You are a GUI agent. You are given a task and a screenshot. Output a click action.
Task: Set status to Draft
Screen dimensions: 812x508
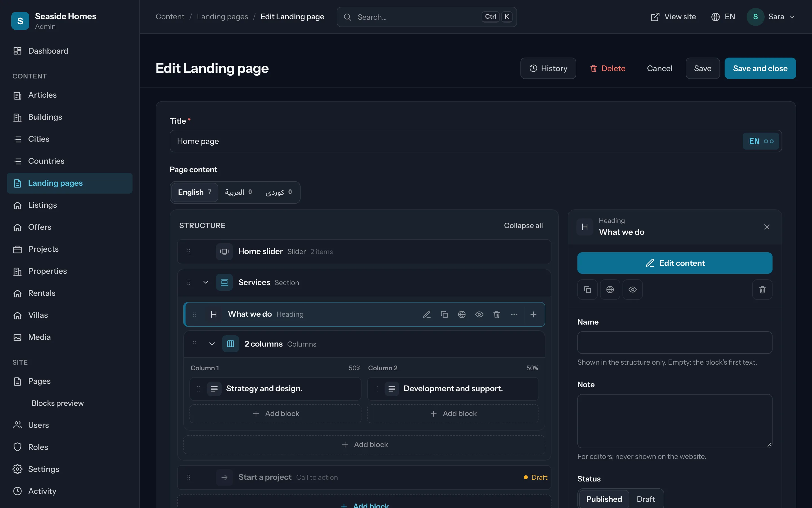click(646, 499)
